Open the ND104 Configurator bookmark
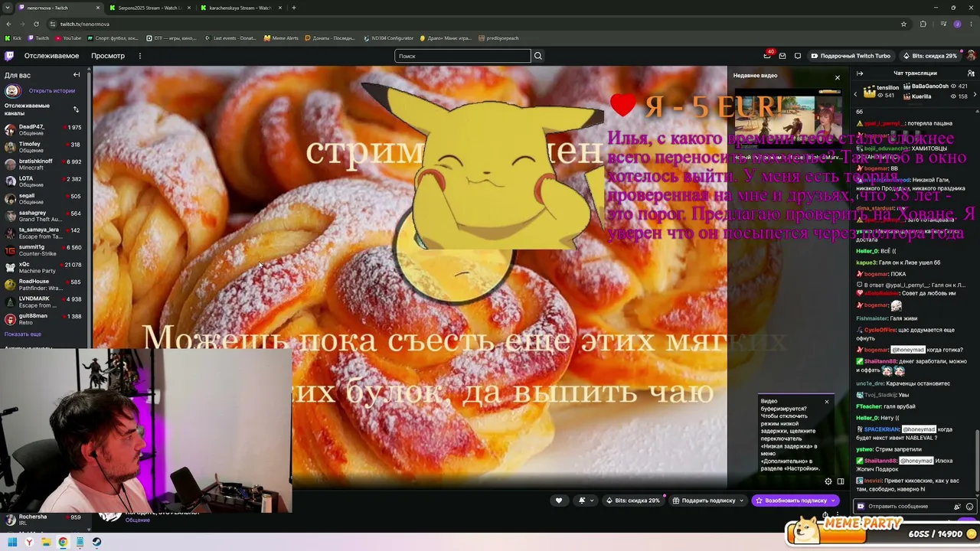The width and height of the screenshot is (980, 551). click(x=389, y=38)
